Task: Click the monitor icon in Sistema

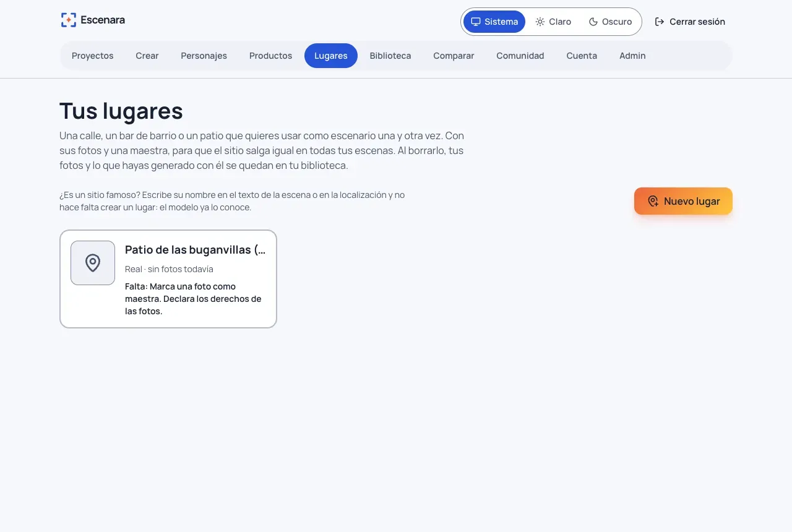Action: 476,22
